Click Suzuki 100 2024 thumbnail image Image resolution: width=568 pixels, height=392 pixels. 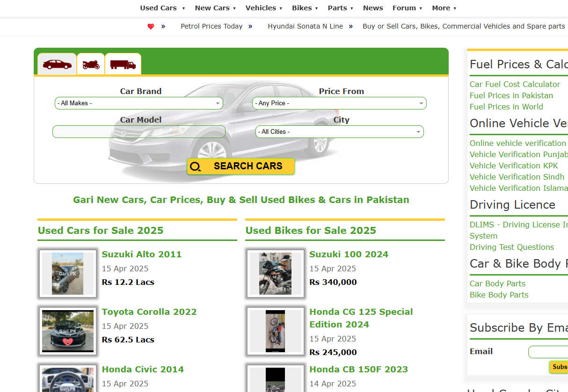(276, 274)
